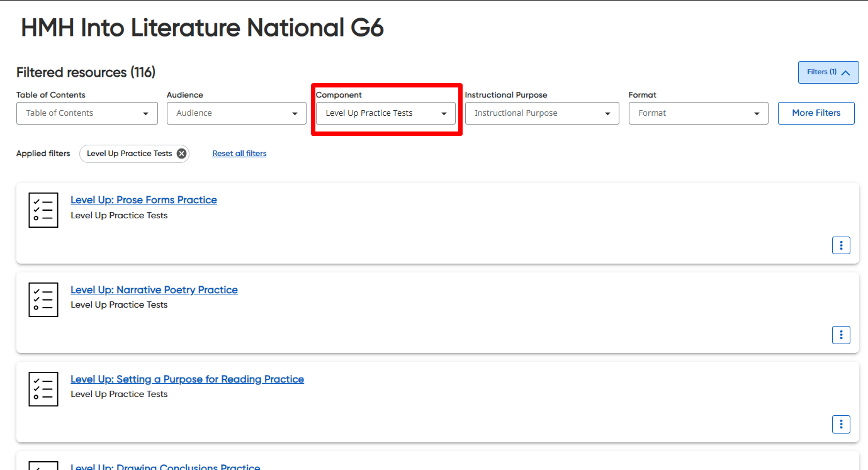Collapse the filter bar using the Filters button
The width and height of the screenshot is (868, 470).
coord(828,72)
